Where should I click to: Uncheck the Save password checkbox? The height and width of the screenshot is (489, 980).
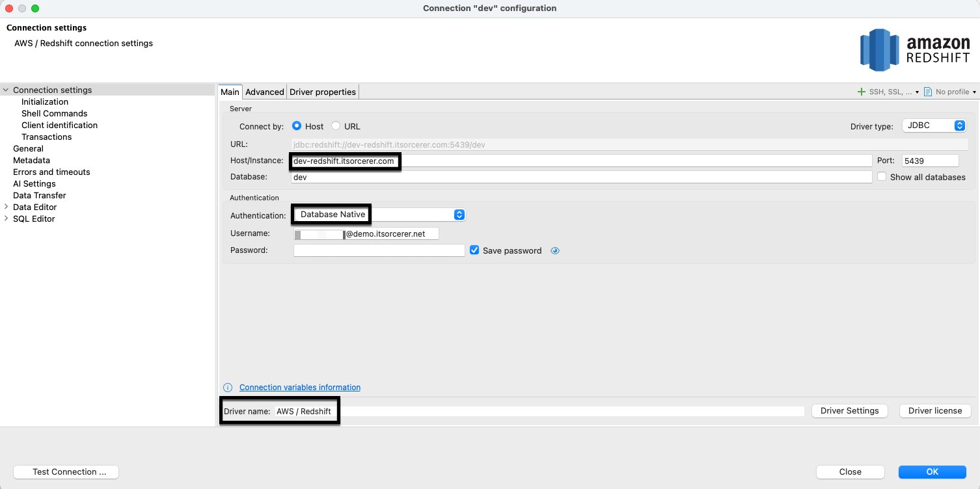(474, 250)
